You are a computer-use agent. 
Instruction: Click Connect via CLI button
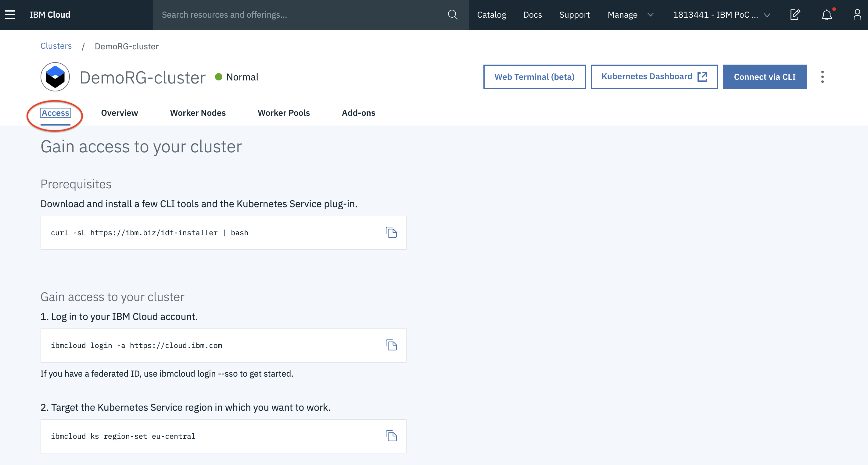coord(765,77)
